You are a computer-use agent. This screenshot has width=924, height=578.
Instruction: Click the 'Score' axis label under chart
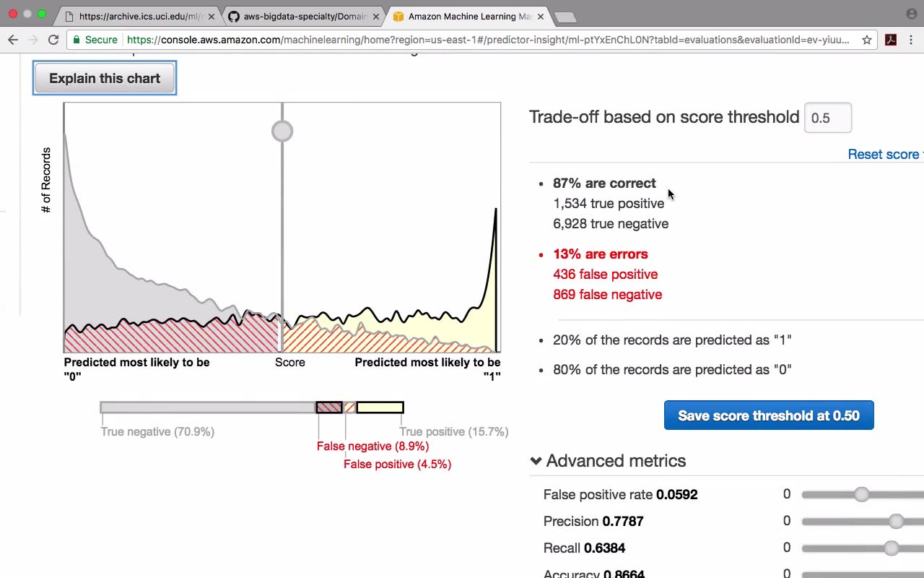click(x=289, y=362)
